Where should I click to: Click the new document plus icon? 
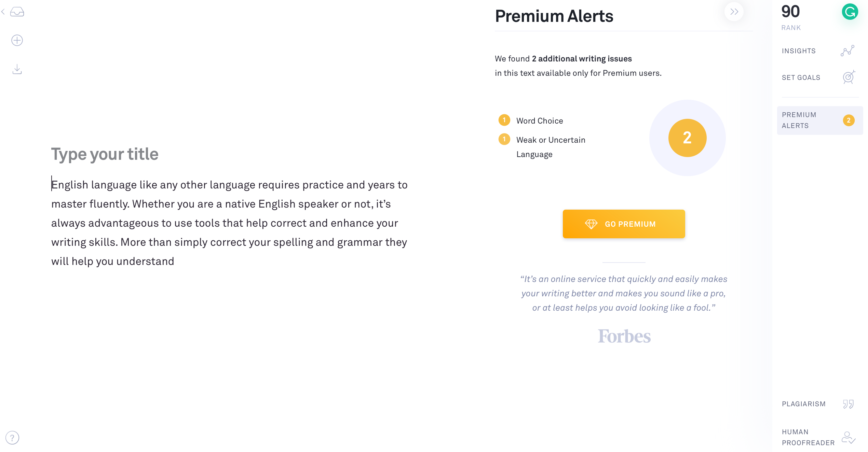point(17,40)
